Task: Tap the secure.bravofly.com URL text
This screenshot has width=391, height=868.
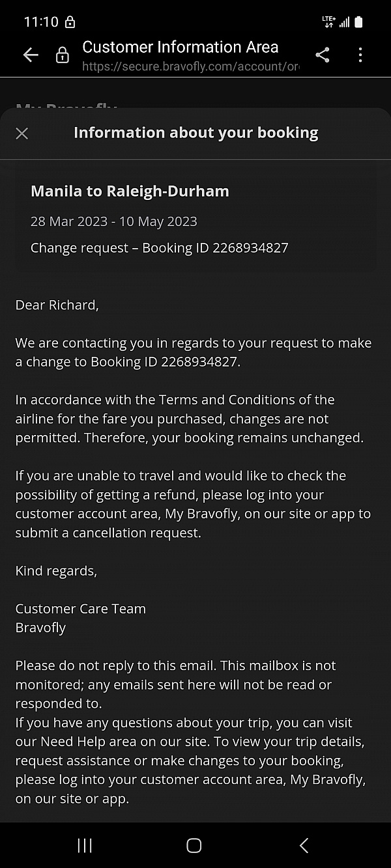Action: tap(190, 66)
